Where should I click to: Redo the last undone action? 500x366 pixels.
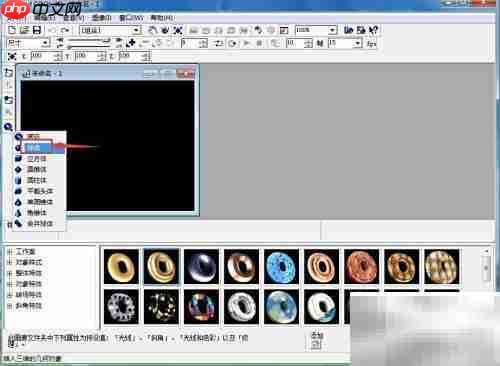65,30
